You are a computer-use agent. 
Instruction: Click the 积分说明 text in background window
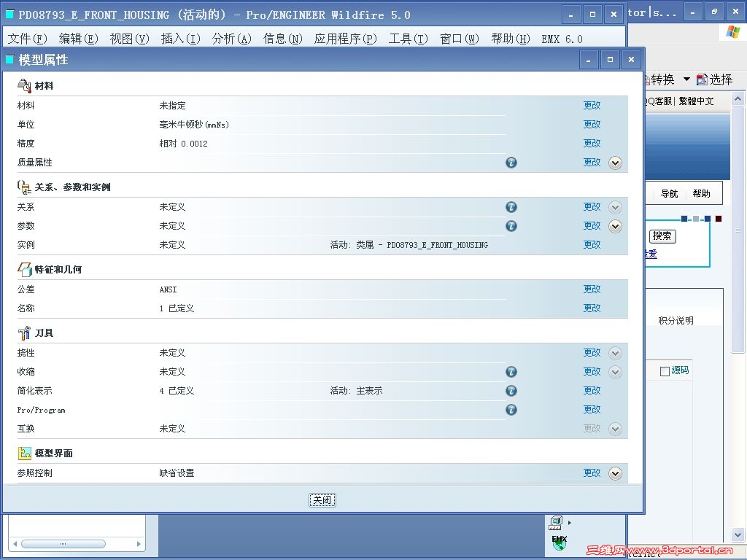point(676,321)
